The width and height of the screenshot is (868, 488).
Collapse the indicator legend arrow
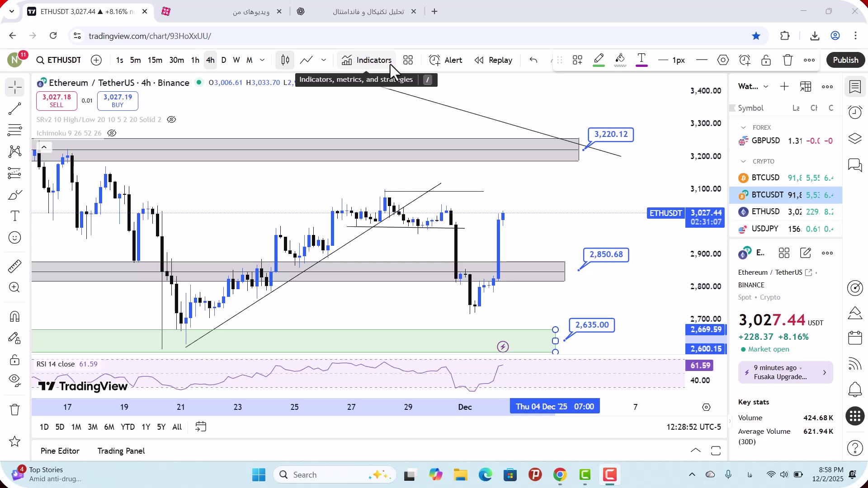[44, 147]
